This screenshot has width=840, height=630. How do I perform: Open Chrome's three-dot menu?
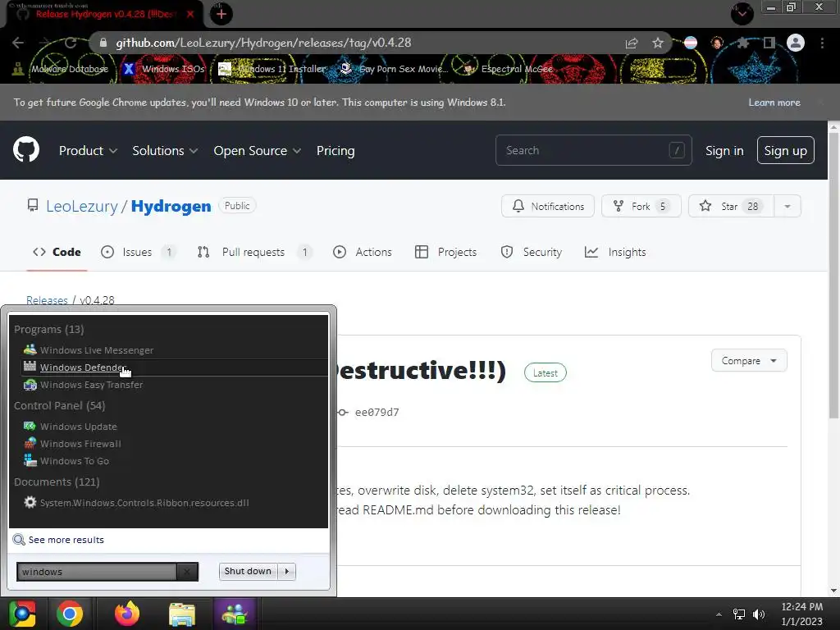[x=822, y=43]
